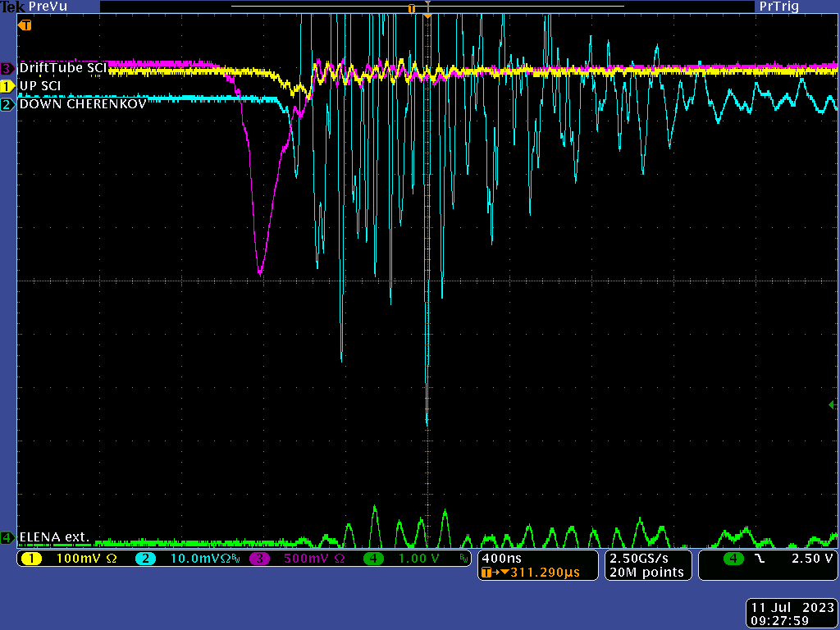
Task: Click the PrTrig trigger status label
Action: pos(778,7)
